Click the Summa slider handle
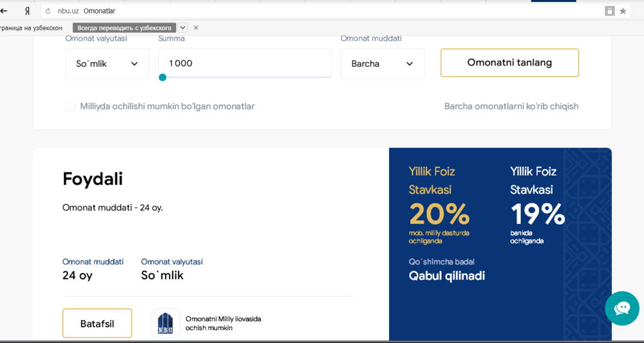The width and height of the screenshot is (644, 343). coord(162,77)
